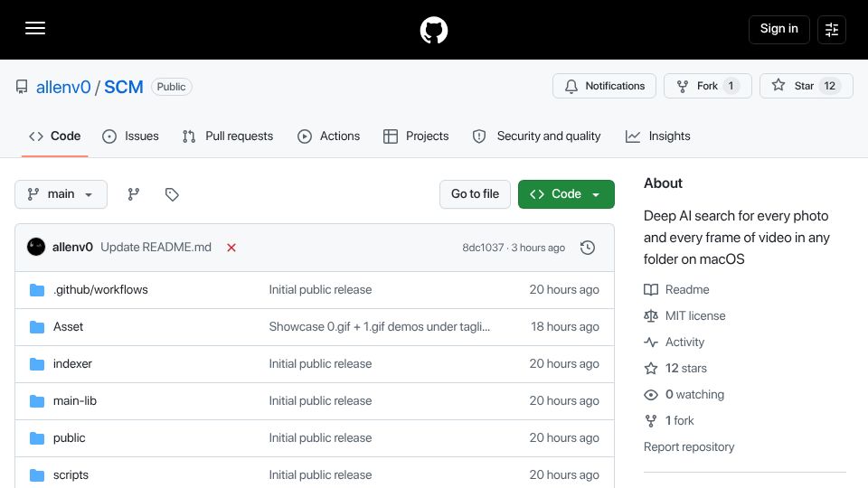868x488 pixels.
Task: Open the allenv0 owner link
Action: tap(63, 87)
